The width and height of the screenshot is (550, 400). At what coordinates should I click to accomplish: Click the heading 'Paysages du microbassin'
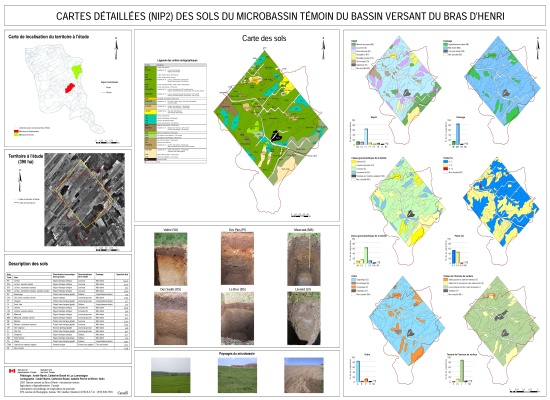click(x=237, y=354)
